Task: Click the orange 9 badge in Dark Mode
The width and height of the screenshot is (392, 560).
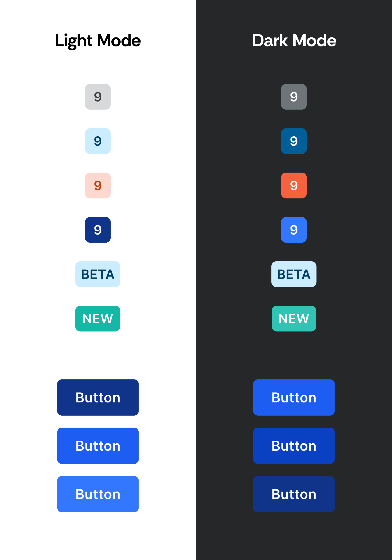Action: 294,185
